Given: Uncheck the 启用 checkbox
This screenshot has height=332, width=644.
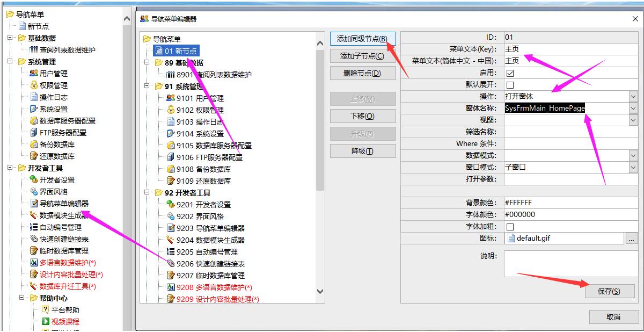Looking at the screenshot, I should coord(510,73).
